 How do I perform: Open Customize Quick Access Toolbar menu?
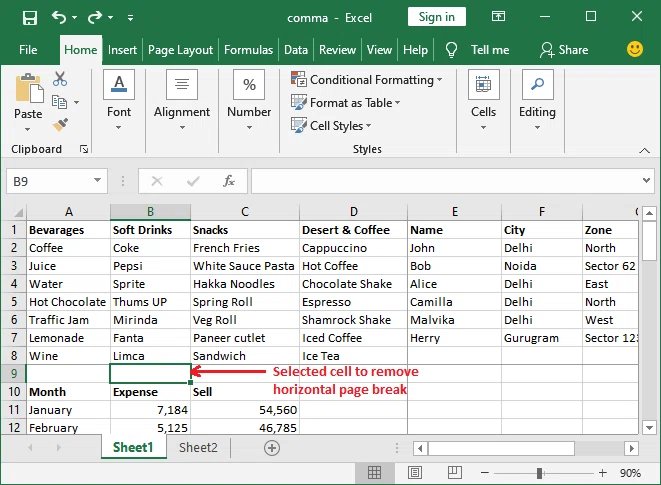click(130, 18)
